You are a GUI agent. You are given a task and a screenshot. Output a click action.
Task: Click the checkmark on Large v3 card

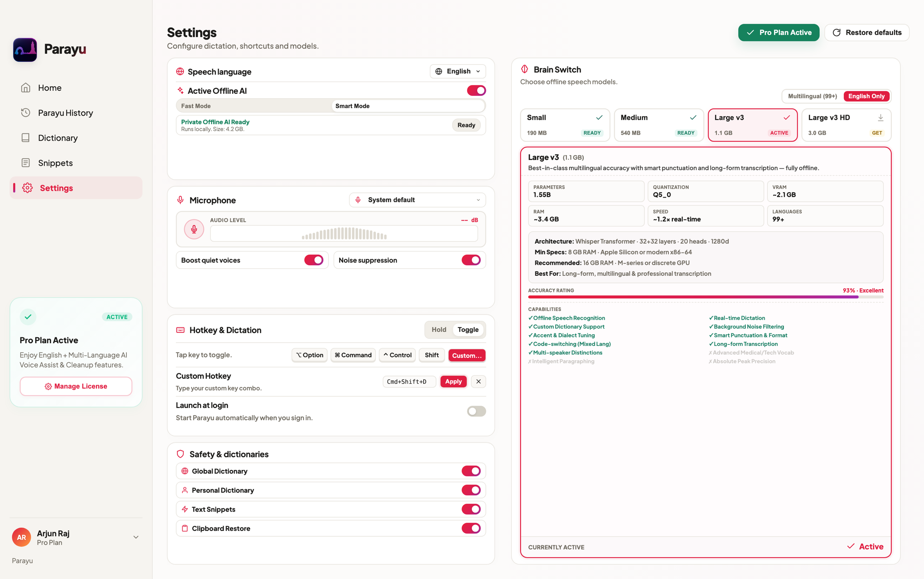[787, 117]
